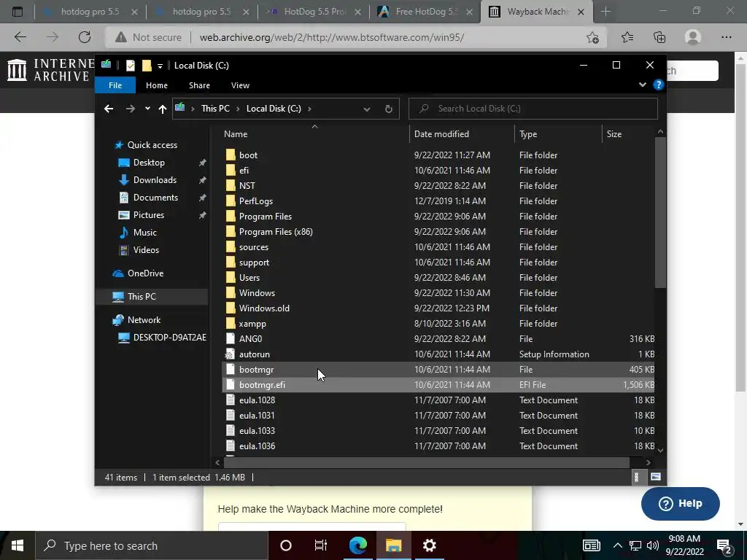This screenshot has height=560, width=747.
Task: Switch to HotDog 5.5 Pro browser tab
Action: pos(314,12)
